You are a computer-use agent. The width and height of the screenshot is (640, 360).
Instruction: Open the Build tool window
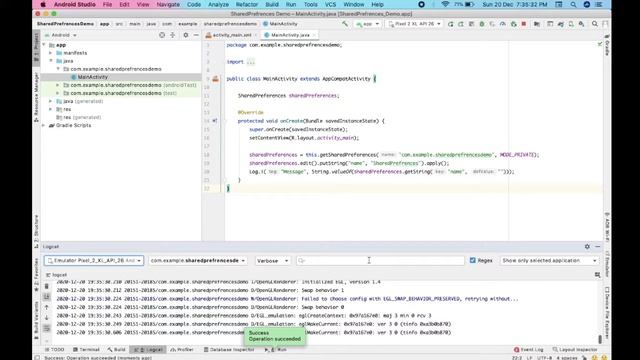click(117, 350)
